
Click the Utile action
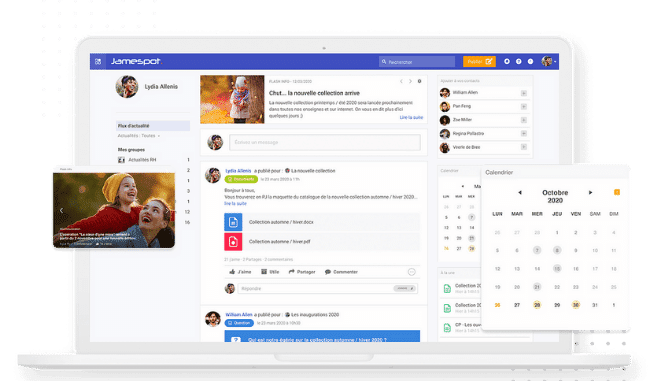click(270, 272)
